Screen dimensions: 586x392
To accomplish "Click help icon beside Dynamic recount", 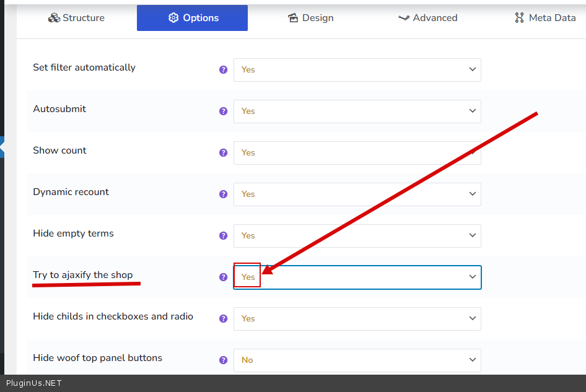I will point(224,194).
